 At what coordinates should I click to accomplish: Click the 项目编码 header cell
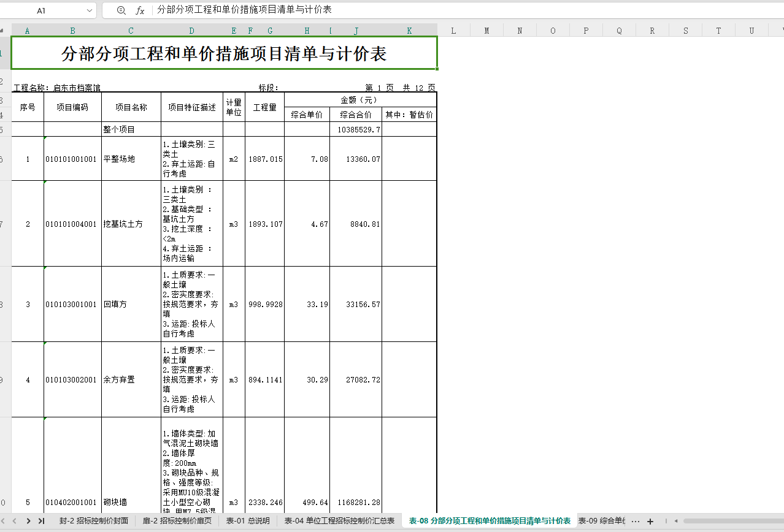pyautogui.click(x=72, y=107)
